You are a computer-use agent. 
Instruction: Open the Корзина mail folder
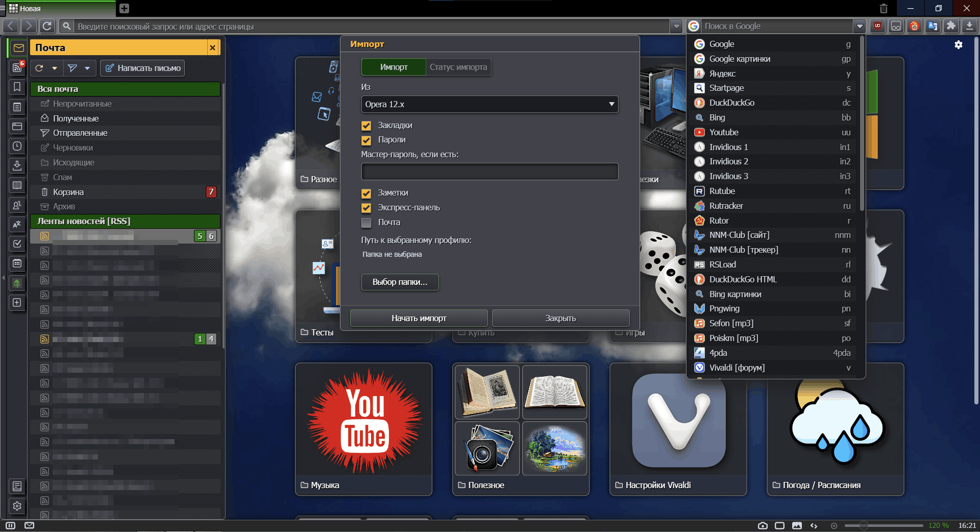pos(125,192)
